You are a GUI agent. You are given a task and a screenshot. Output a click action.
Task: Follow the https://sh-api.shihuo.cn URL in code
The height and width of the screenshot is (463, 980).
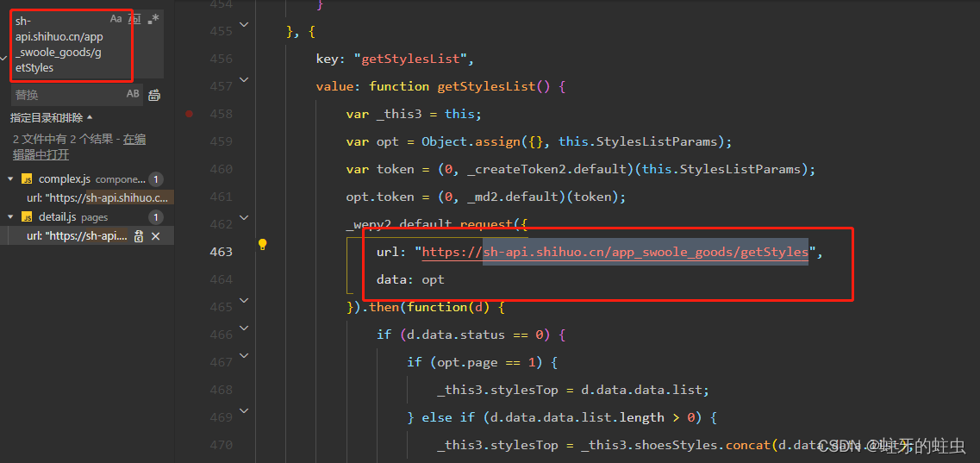(x=615, y=252)
